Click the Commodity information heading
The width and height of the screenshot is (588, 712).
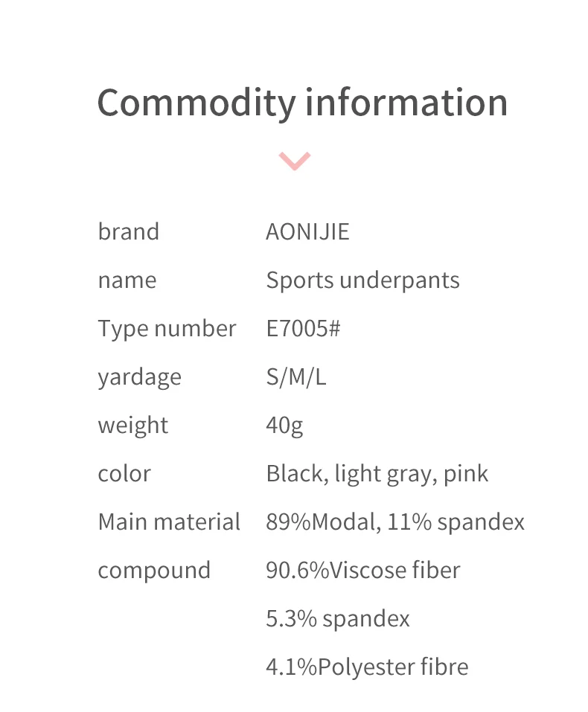tap(302, 102)
